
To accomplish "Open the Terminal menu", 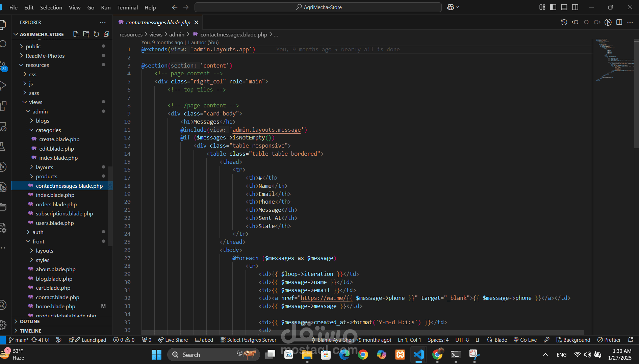I will (127, 7).
